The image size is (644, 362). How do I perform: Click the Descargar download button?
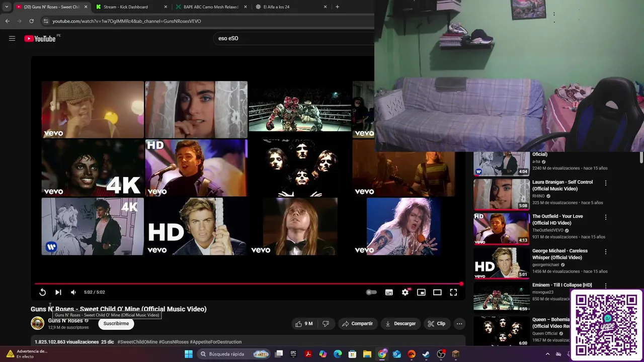point(400,324)
